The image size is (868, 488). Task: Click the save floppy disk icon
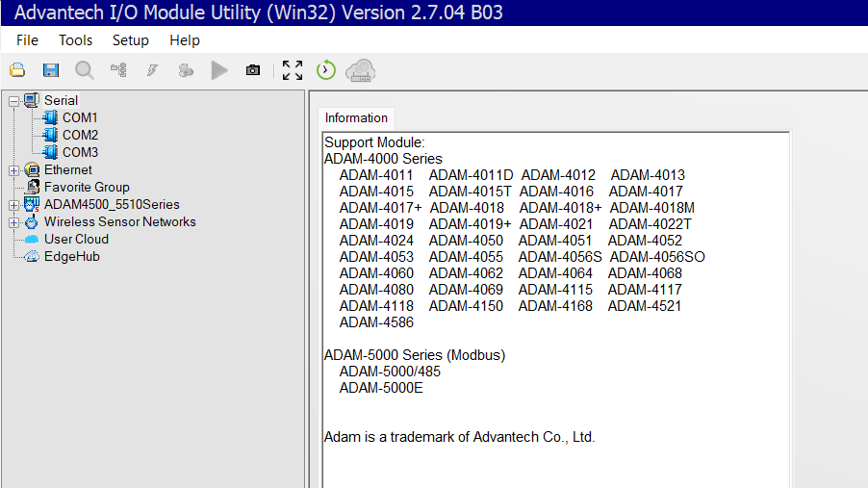(51, 70)
